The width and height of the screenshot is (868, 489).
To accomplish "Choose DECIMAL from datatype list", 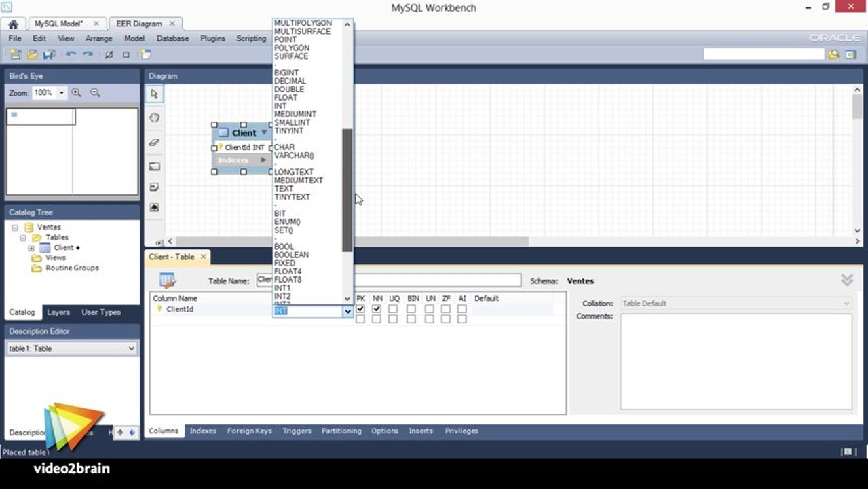I will (x=290, y=81).
